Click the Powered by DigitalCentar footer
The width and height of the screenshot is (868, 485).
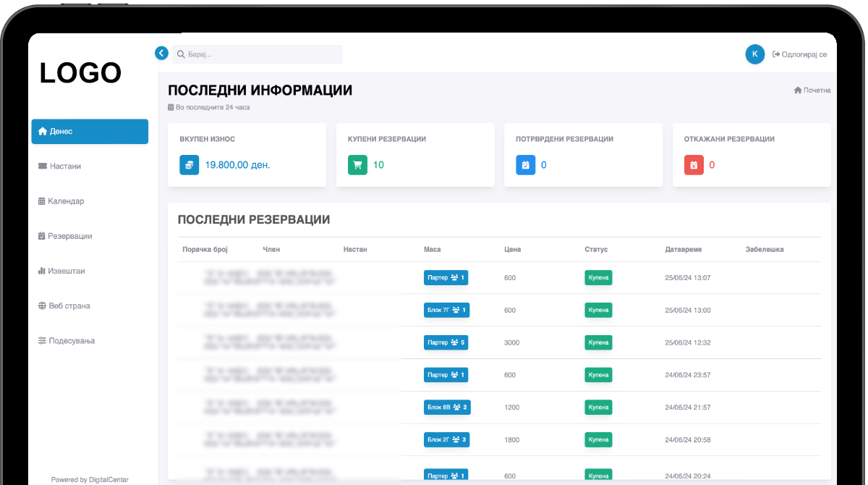tap(90, 480)
